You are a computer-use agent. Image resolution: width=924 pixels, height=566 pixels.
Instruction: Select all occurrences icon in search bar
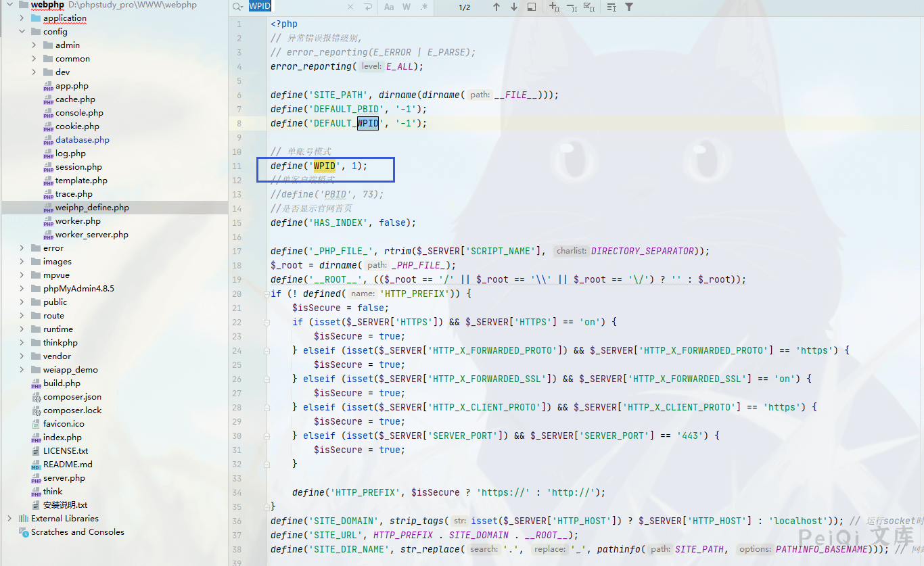588,7
